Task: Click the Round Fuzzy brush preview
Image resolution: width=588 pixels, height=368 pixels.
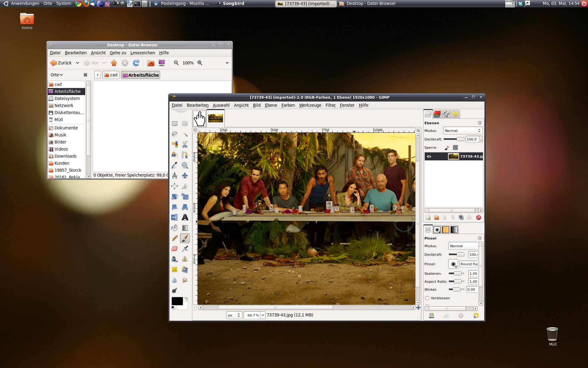Action: coord(453,264)
